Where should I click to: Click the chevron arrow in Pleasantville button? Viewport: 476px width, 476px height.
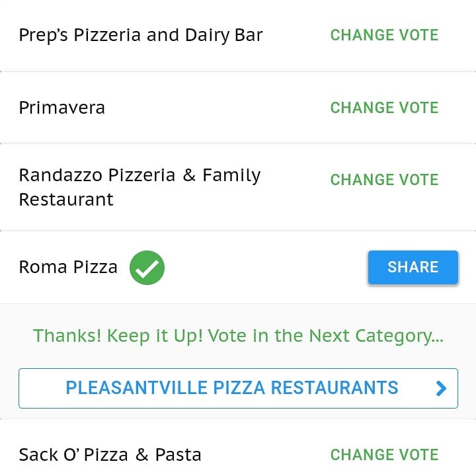tap(441, 388)
